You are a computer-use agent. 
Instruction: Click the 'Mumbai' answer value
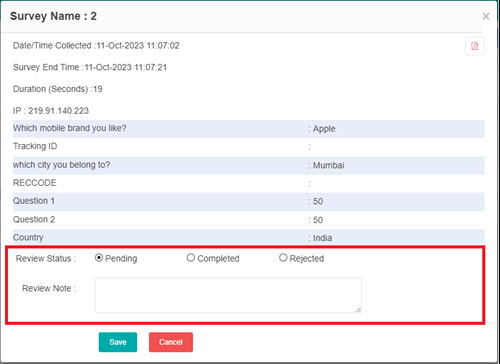[x=328, y=165]
